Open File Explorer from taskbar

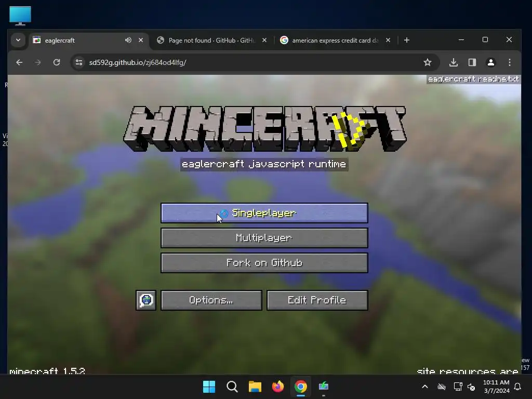pyautogui.click(x=255, y=387)
